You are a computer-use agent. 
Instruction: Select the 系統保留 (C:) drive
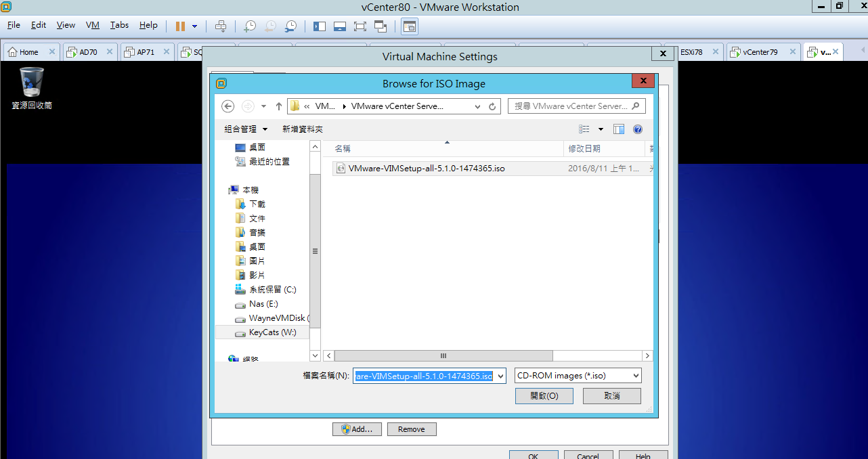(x=265, y=290)
